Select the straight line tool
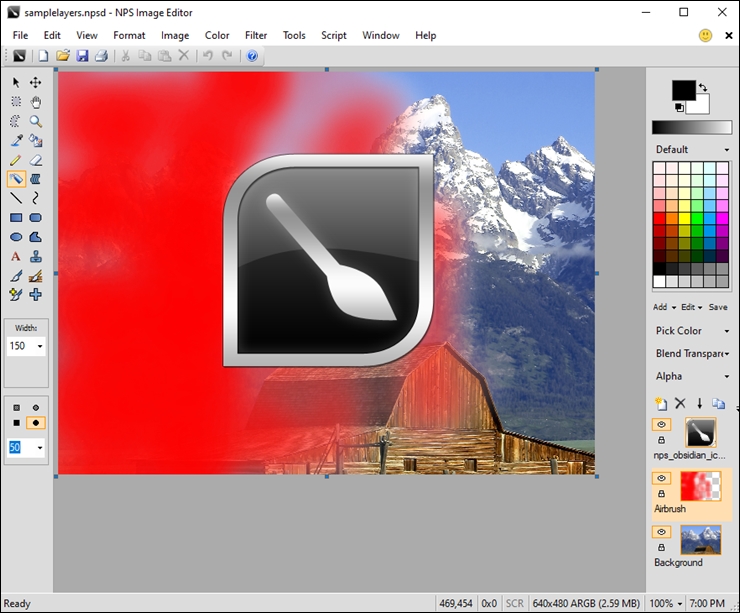This screenshot has width=740, height=613. click(16, 198)
